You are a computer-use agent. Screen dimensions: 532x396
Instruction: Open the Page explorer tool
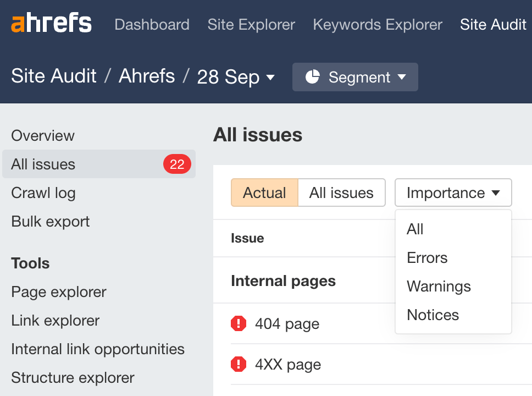tap(58, 292)
